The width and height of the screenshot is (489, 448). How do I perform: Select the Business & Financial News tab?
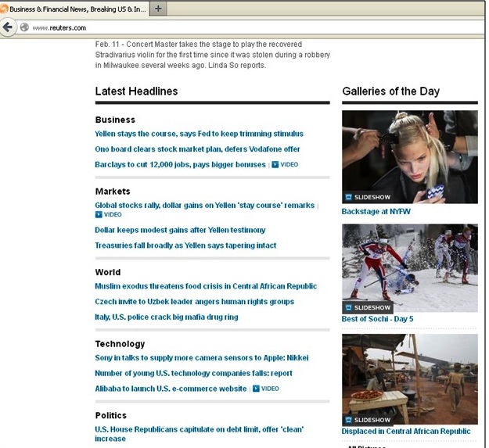tap(74, 9)
